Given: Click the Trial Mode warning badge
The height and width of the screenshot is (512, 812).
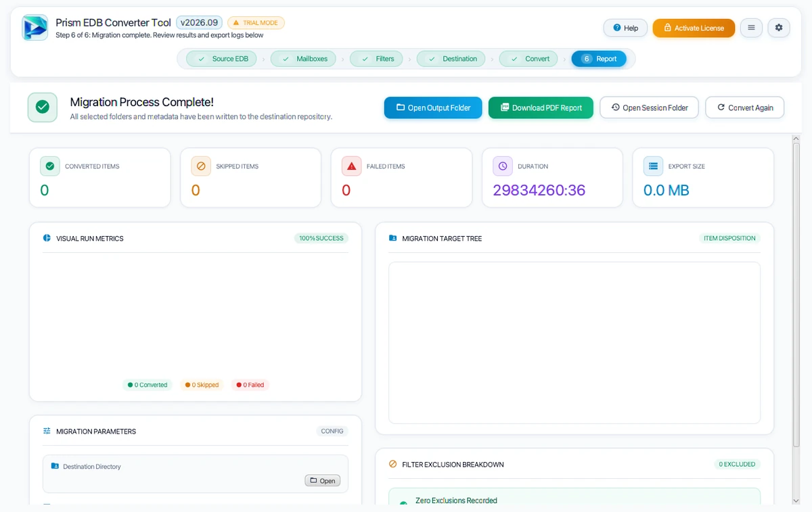Looking at the screenshot, I should pyautogui.click(x=256, y=22).
